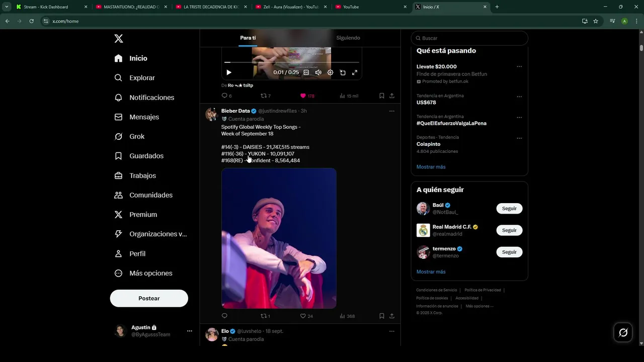Viewport: 644px width, 362px height.
Task: Open floating Grok button
Action: 623,332
